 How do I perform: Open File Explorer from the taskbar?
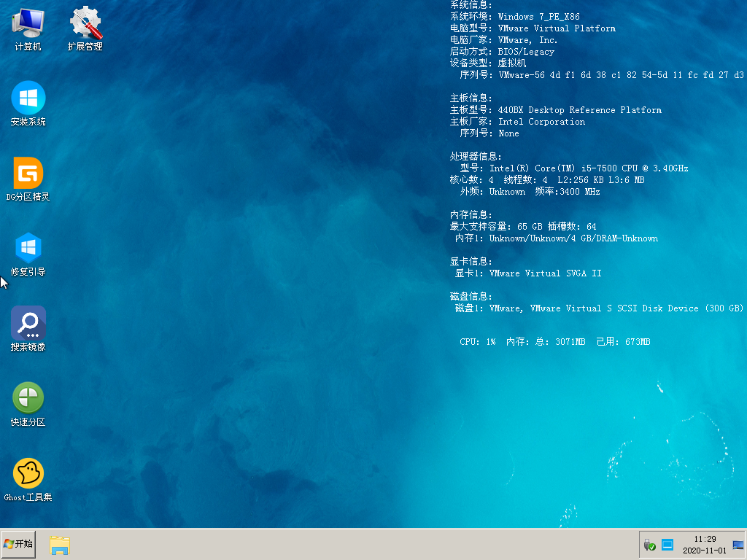(x=60, y=545)
